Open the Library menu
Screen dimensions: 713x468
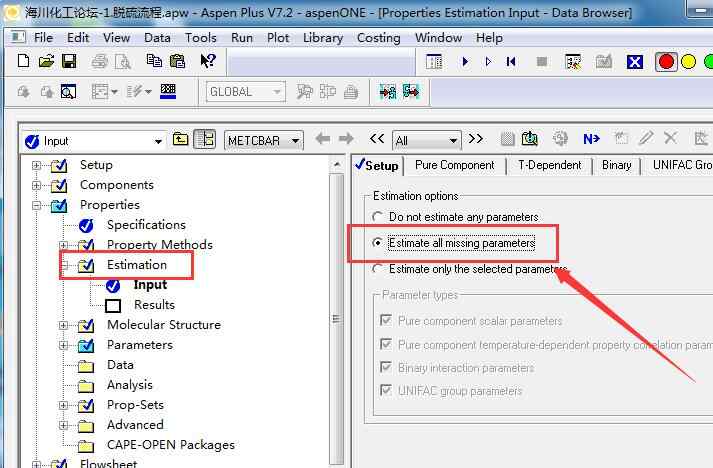point(323,38)
